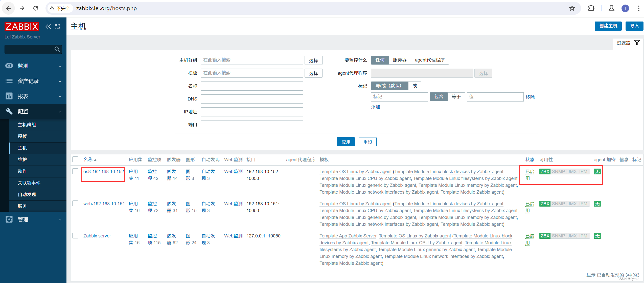Screen dimensions: 644x283
Task: Select the 服务器 monitored-by option
Action: [x=400, y=60]
